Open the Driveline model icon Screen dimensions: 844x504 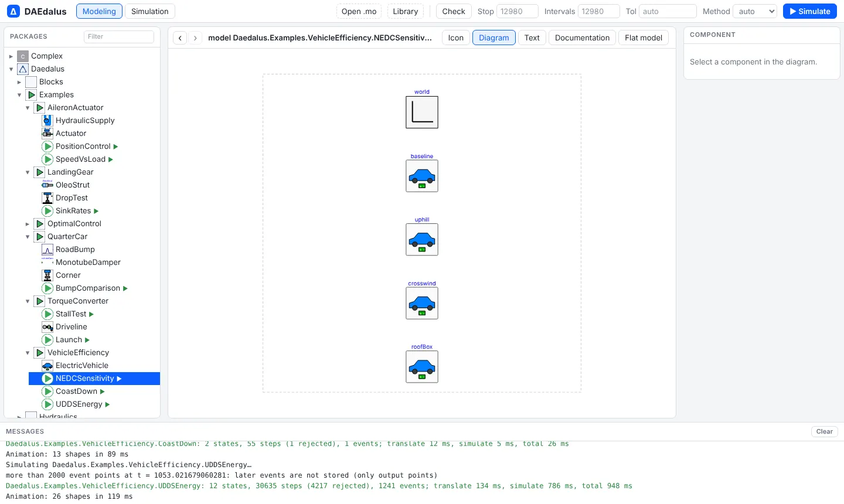click(x=47, y=326)
